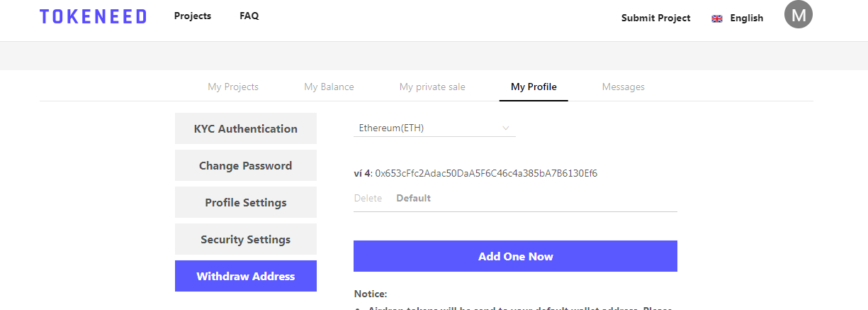
Task: Go to the Change Password section
Action: click(245, 165)
